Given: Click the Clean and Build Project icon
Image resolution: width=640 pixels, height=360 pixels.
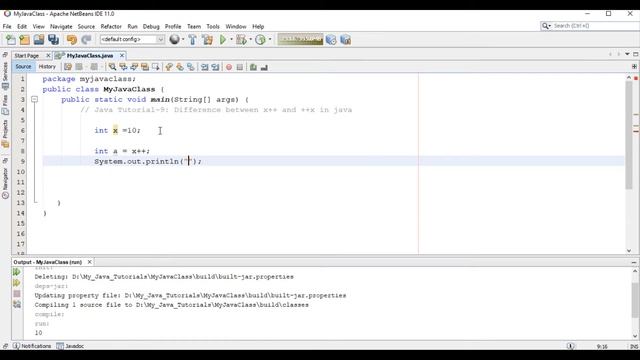Looking at the screenshot, I should 207,40.
